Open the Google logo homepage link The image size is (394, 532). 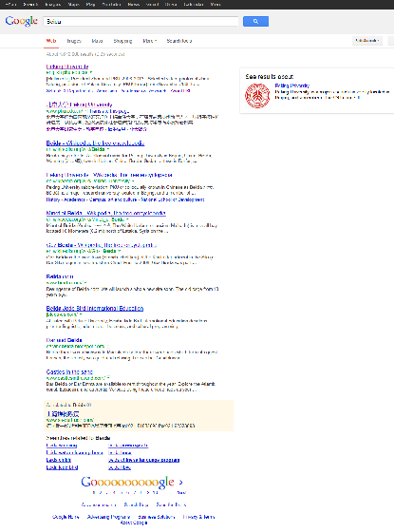pos(21,21)
